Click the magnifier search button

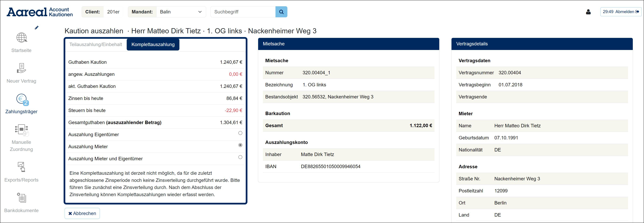coord(281,12)
